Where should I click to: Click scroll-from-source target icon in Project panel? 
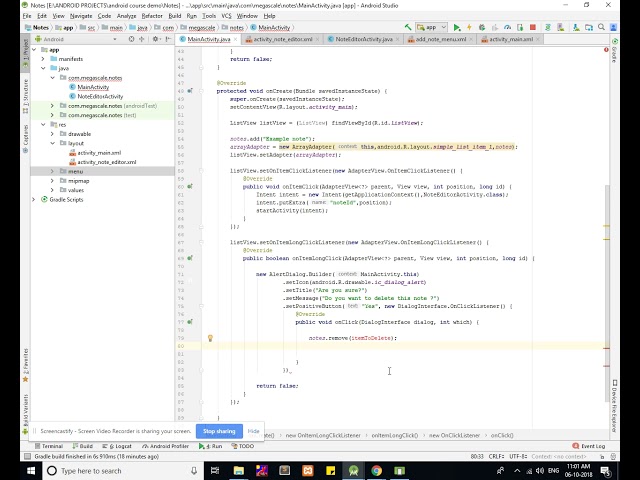pos(131,39)
